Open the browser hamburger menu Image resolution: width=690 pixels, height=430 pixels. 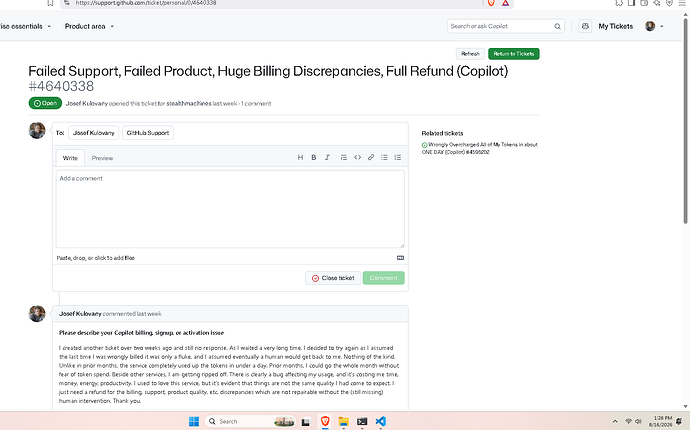point(682,3)
